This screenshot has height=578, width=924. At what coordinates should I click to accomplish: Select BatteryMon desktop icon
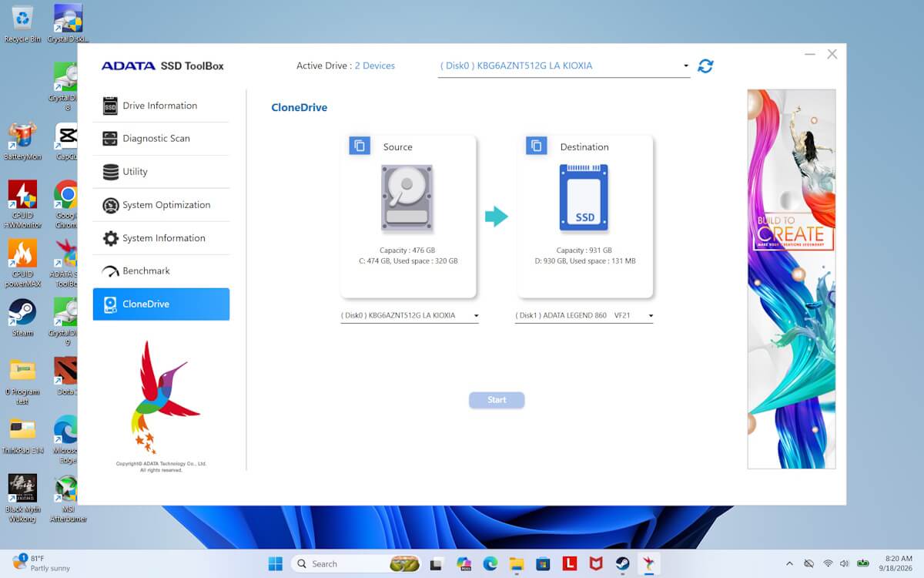(22, 142)
